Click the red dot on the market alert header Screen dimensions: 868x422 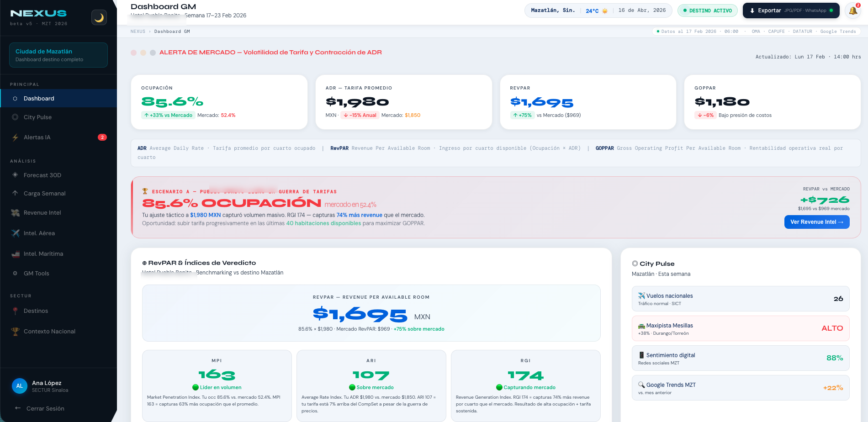tap(133, 53)
